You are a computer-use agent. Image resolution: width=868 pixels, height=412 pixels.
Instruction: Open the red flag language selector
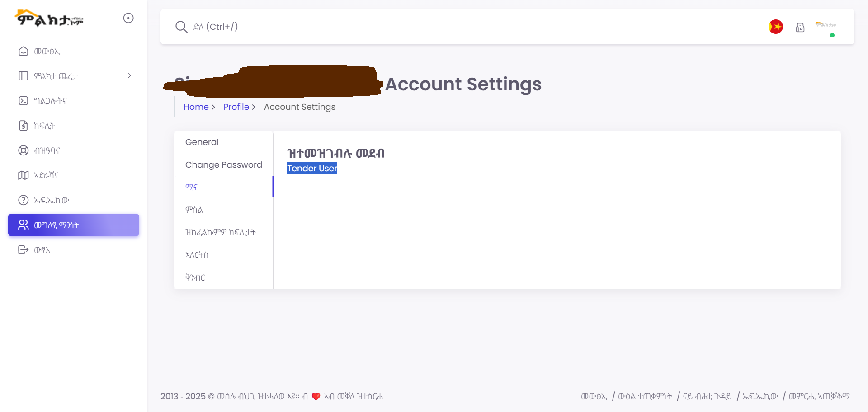(x=776, y=27)
